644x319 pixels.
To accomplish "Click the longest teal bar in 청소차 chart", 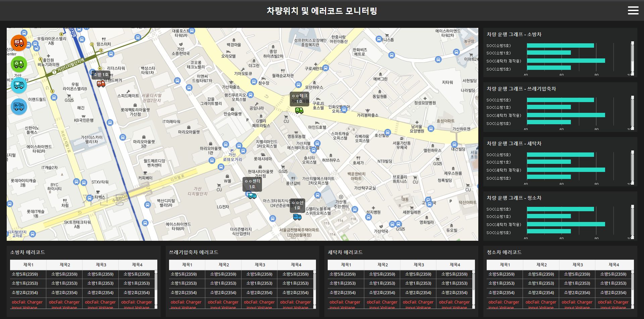I will [566, 224].
